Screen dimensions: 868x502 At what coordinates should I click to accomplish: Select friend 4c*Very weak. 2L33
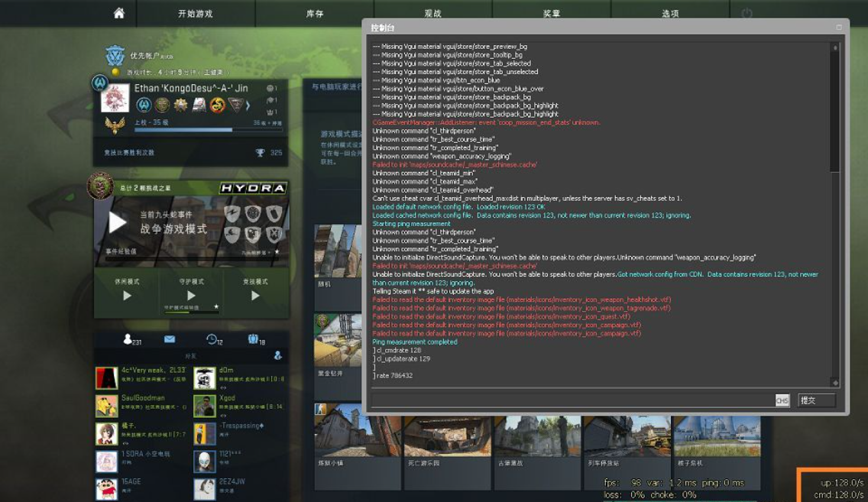tap(141, 378)
